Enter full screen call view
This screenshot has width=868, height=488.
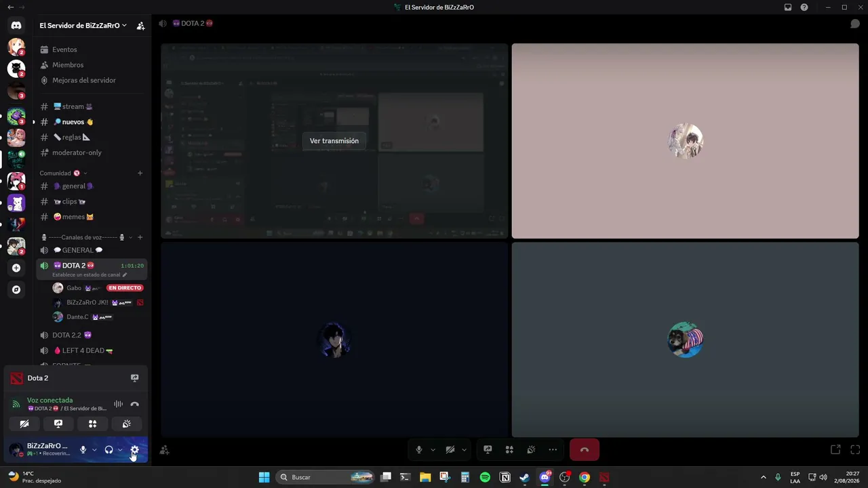855,449
